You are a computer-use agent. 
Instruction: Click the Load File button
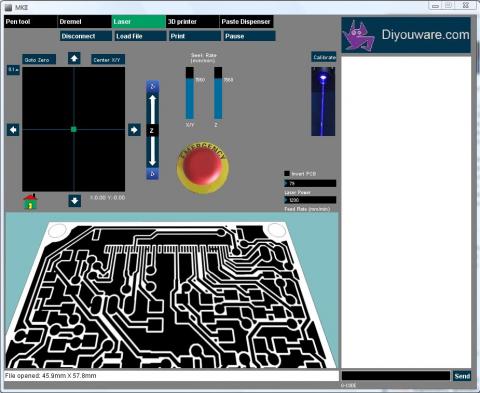(140, 36)
